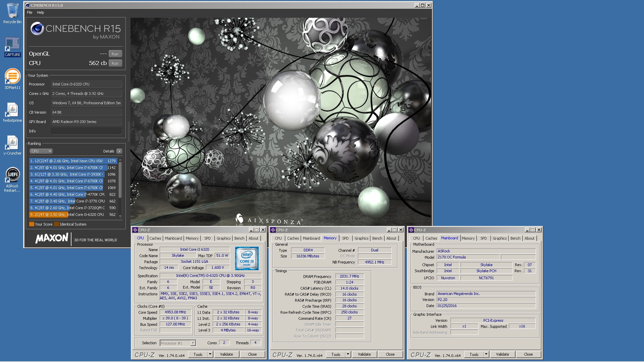
Task: Open Memory tab in first CPU-Z window
Action: [192, 238]
